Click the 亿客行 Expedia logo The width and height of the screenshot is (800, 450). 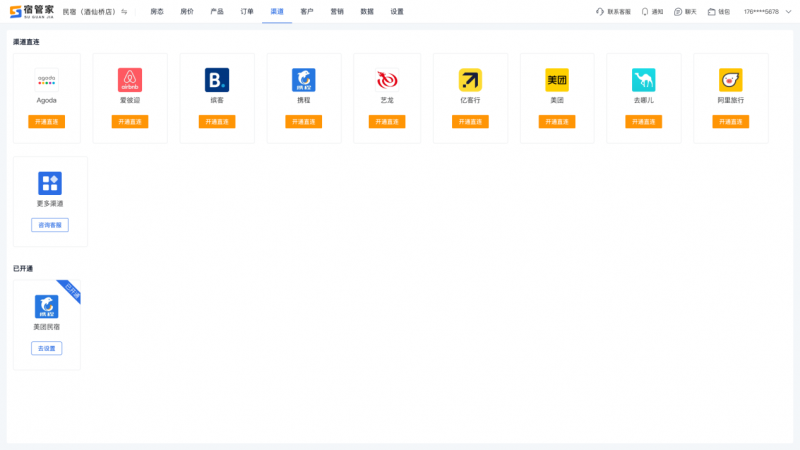pos(470,80)
